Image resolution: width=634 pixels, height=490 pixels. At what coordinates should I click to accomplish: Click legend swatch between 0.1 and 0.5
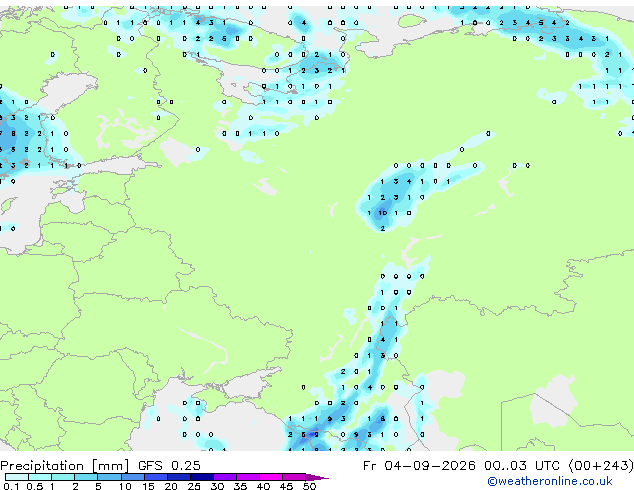17,477
